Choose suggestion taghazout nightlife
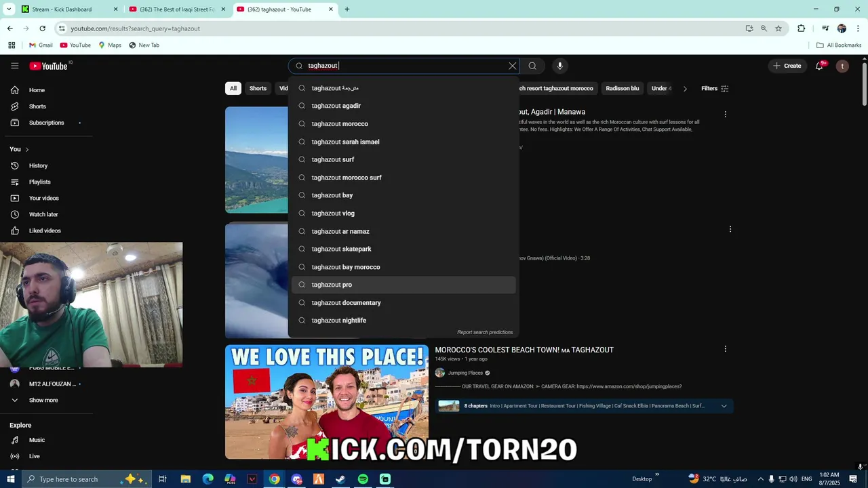 pos(403,321)
